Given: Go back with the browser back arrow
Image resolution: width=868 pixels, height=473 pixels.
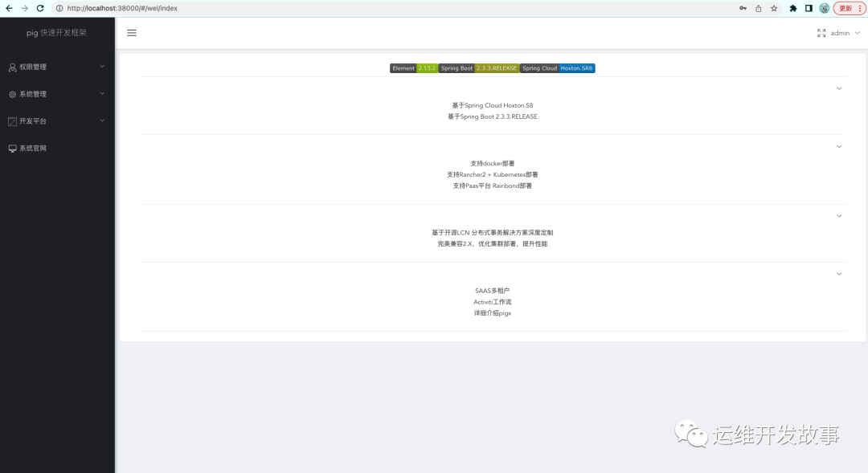Looking at the screenshot, I should (9, 8).
